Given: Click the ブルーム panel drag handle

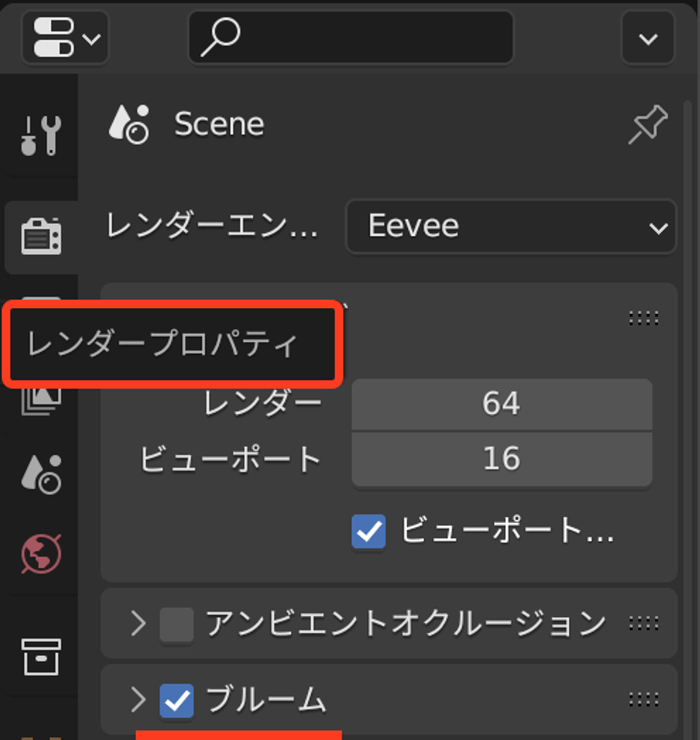Looking at the screenshot, I should click(x=644, y=700).
